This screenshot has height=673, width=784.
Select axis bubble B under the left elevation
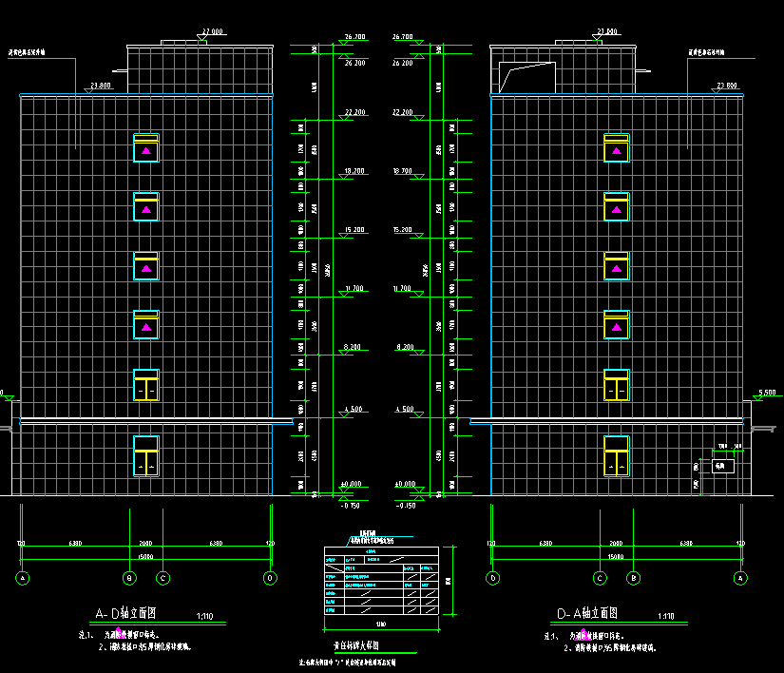tap(129, 577)
